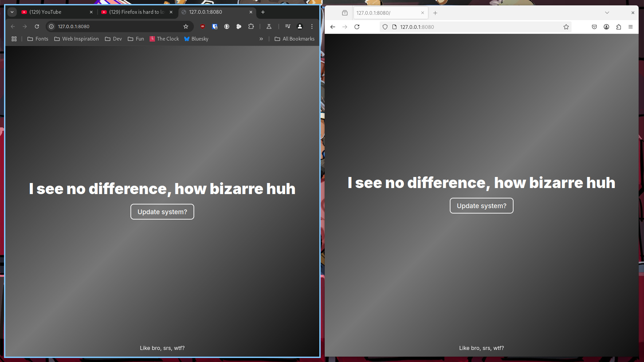Click 'Update system?' button in Chrome

162,212
